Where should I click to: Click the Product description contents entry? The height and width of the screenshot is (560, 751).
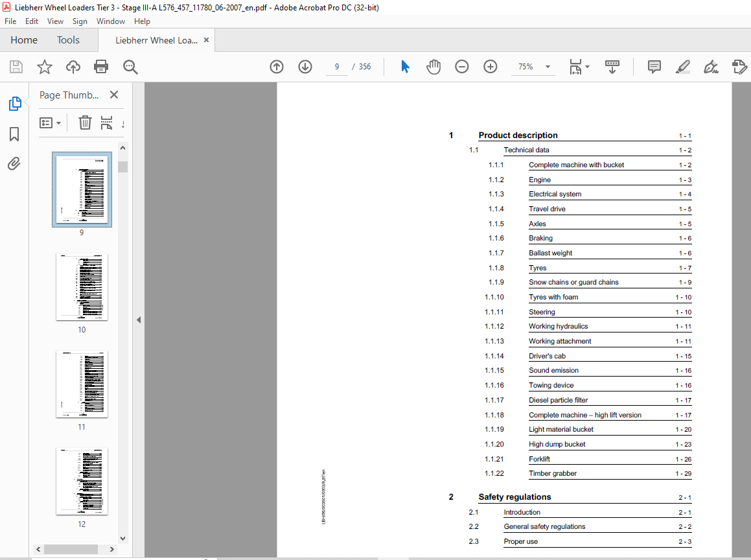[518, 135]
